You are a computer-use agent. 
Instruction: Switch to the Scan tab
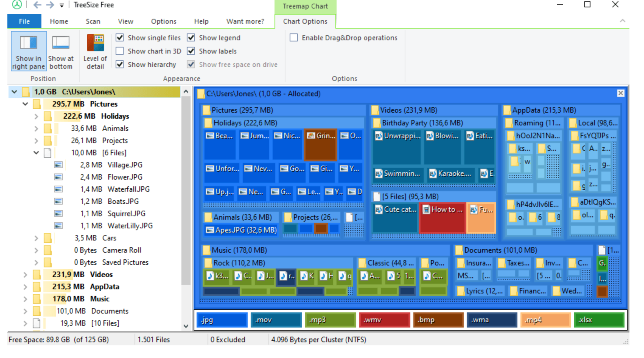[x=93, y=21]
